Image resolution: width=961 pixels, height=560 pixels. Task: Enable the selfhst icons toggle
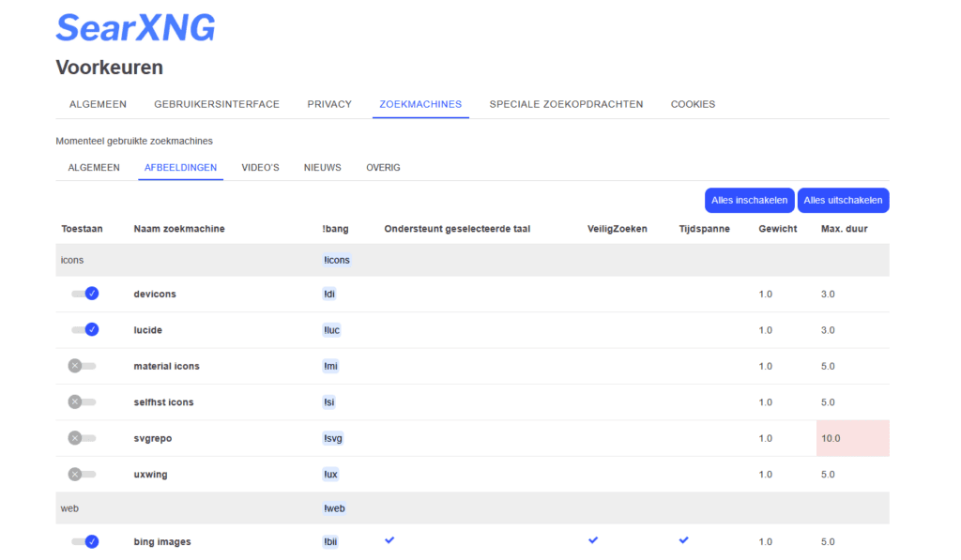pyautogui.click(x=83, y=401)
